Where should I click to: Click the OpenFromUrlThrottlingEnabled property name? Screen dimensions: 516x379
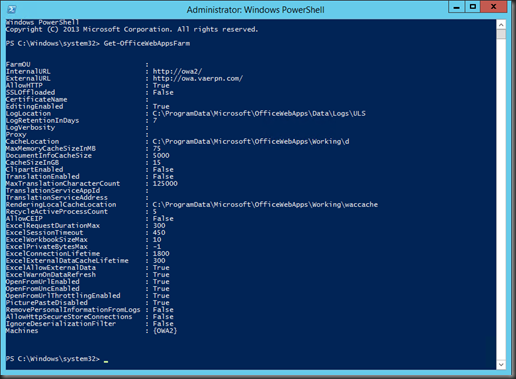tap(63, 295)
